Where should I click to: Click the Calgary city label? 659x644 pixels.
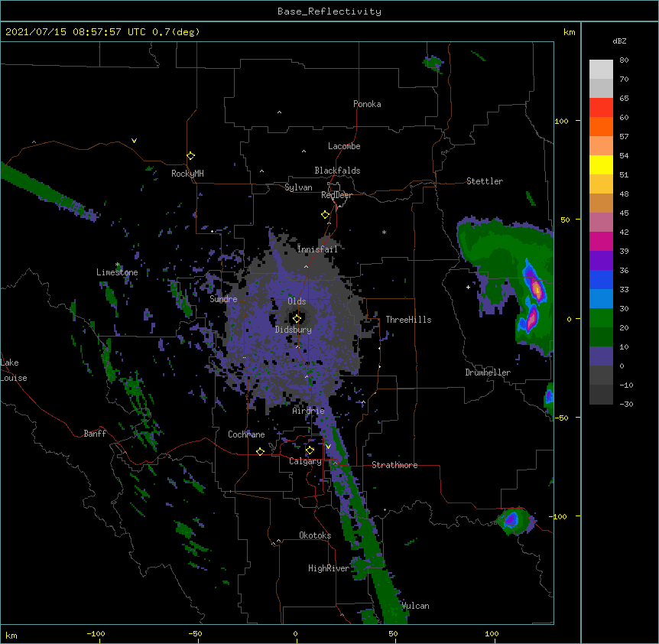pyautogui.click(x=305, y=461)
